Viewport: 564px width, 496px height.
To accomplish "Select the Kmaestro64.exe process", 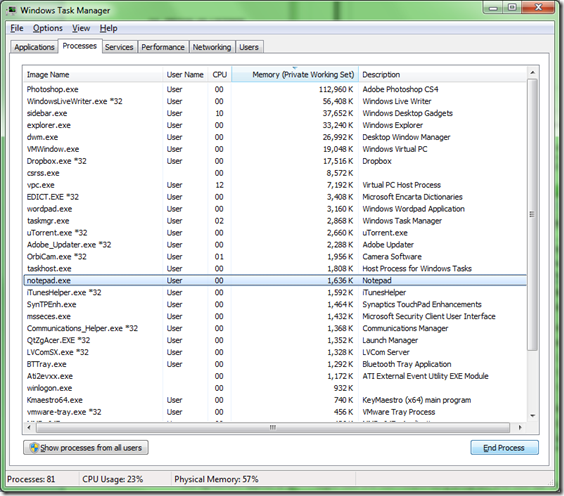I will [275, 400].
